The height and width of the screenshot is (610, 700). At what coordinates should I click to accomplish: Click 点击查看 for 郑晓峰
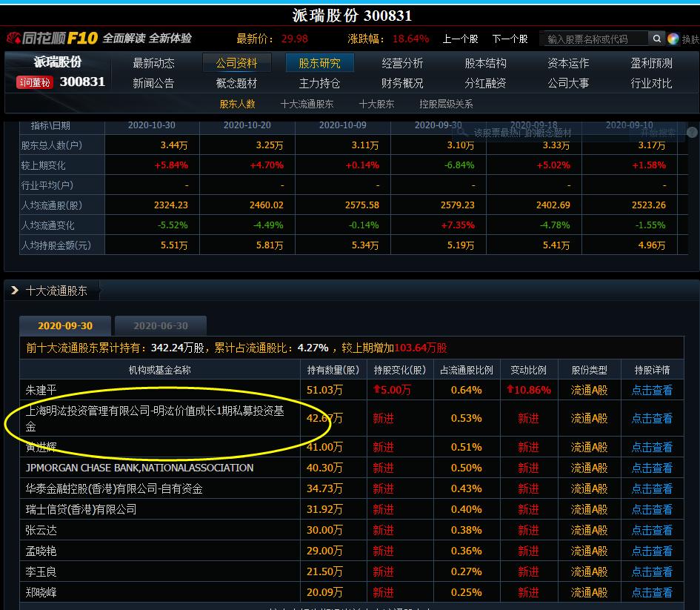coord(652,592)
